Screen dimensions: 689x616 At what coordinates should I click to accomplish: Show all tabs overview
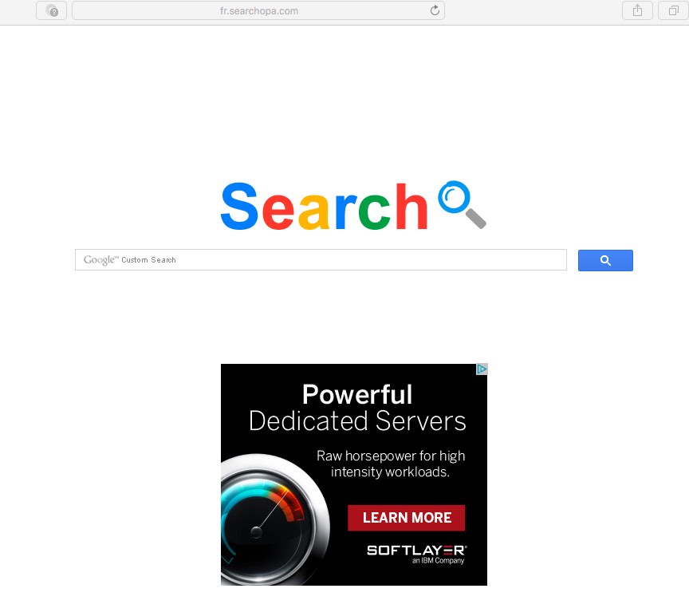point(673,10)
